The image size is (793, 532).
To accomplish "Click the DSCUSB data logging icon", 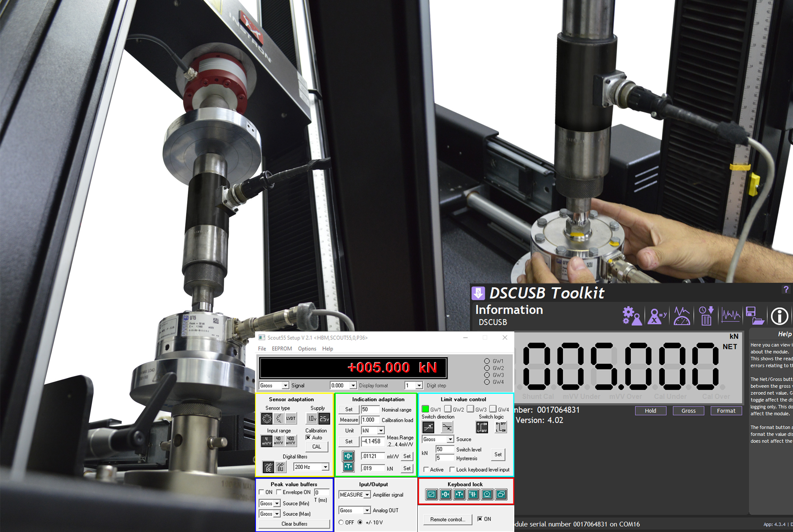I will [x=706, y=316].
